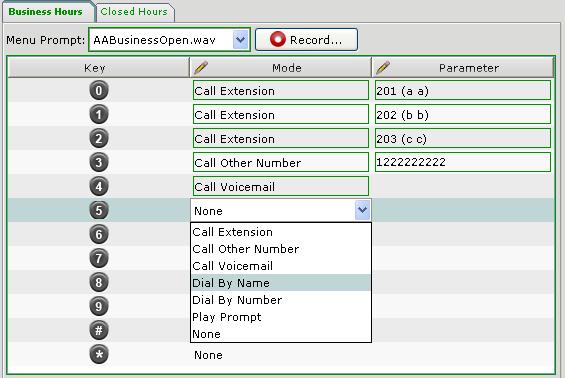Click the Mode column header
Viewport: 565px width, 378px height.
[281, 68]
